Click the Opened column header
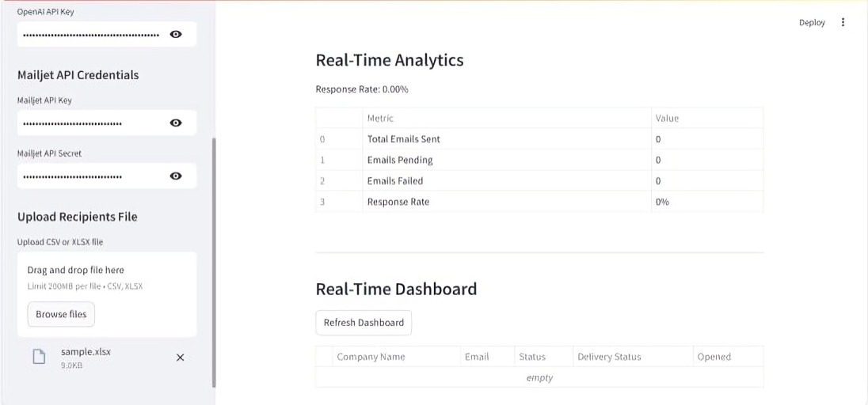The width and height of the screenshot is (868, 405). [714, 357]
